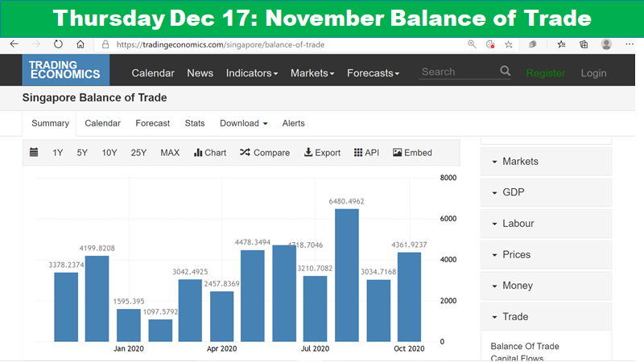This screenshot has width=644, height=362.
Task: Open the collections icon
Action: click(584, 44)
